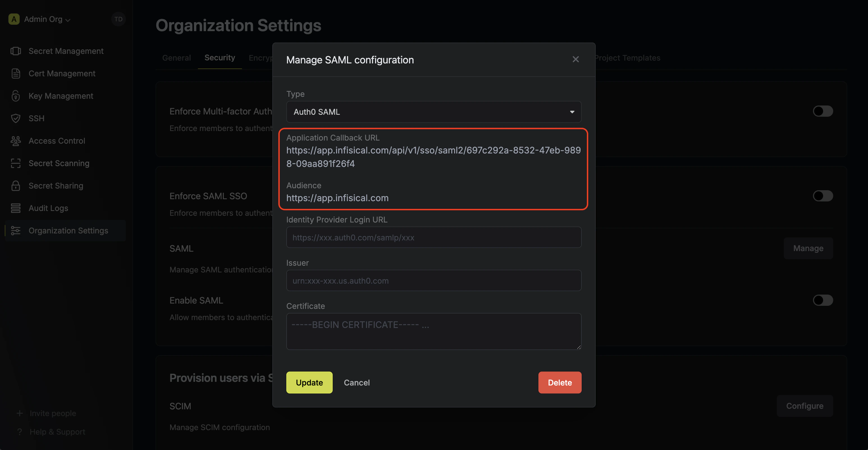Switch to the General tab
This screenshot has height=450, width=868.
pos(177,58)
